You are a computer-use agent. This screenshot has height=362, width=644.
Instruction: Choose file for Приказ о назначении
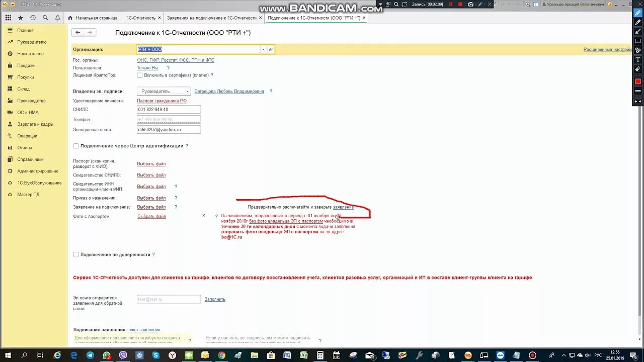click(151, 198)
